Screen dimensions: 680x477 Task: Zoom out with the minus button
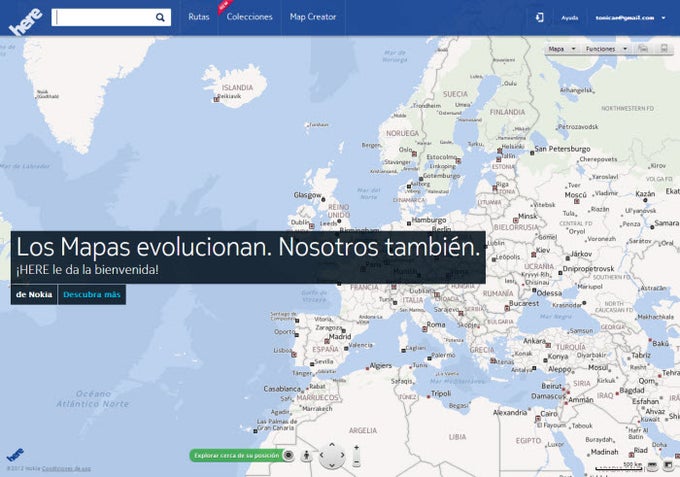(356, 463)
